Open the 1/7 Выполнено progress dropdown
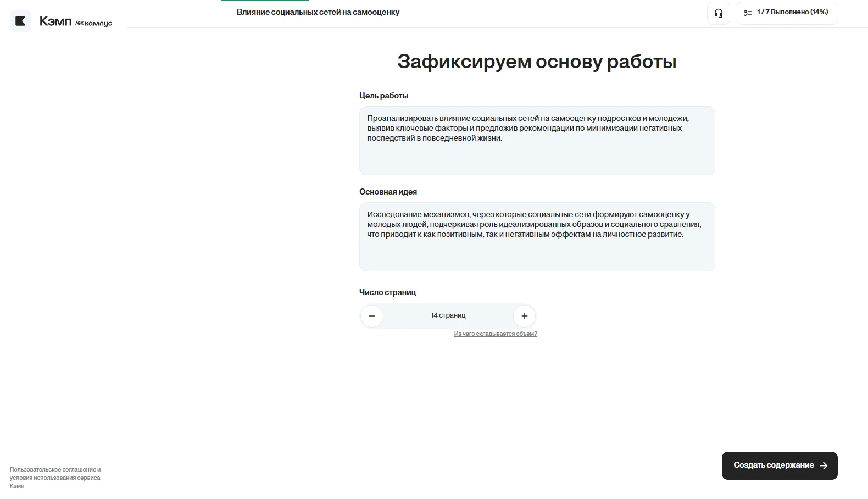This screenshot has width=868, height=499. point(787,13)
